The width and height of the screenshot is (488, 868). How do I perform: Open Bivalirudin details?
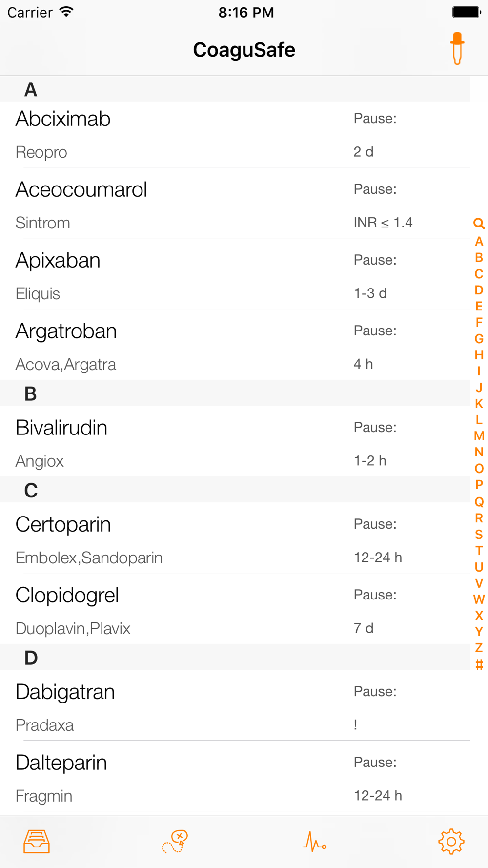pos(234,444)
